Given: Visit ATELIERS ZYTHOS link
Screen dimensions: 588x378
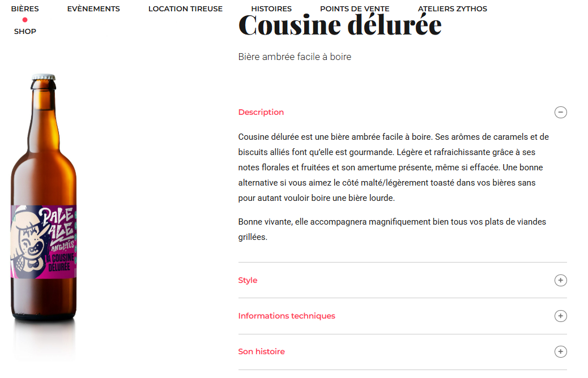Looking at the screenshot, I should (452, 8).
